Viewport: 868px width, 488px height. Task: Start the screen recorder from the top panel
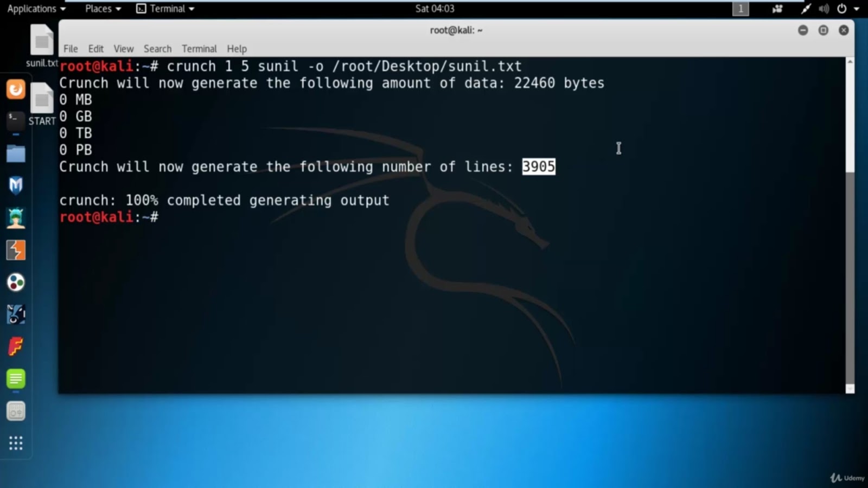pyautogui.click(x=777, y=9)
